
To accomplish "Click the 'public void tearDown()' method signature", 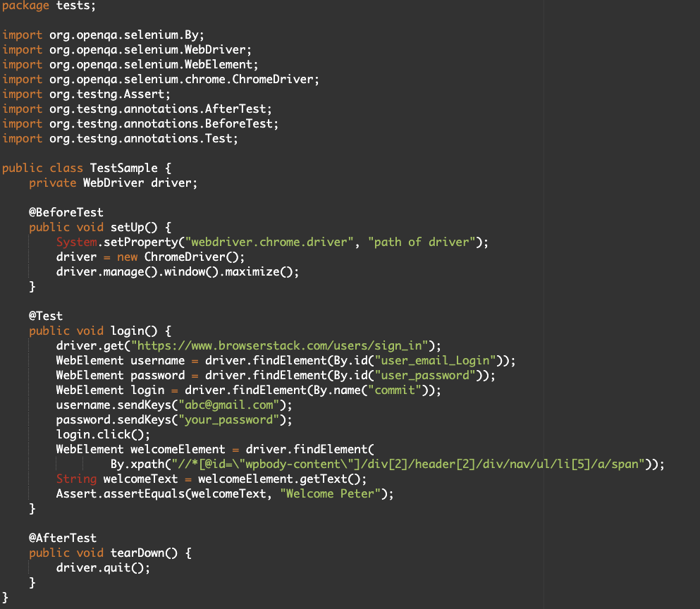I will [110, 553].
